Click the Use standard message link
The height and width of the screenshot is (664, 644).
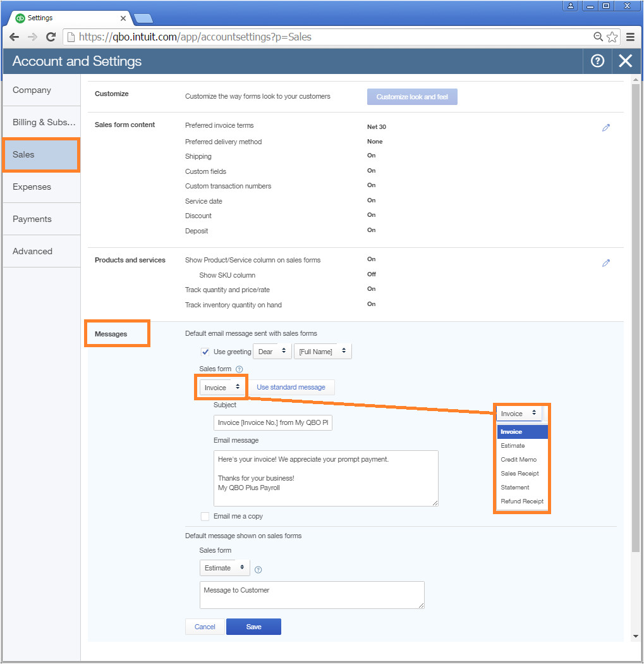pyautogui.click(x=291, y=387)
